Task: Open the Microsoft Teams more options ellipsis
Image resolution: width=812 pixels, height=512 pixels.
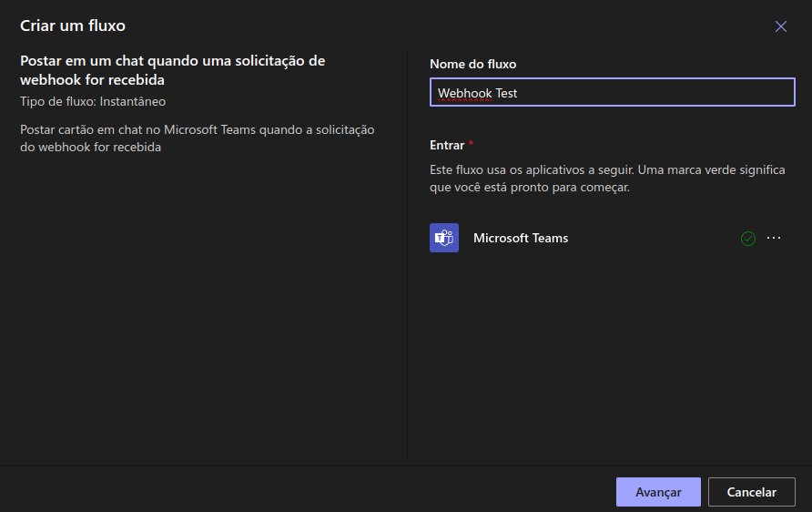Action: click(x=774, y=238)
